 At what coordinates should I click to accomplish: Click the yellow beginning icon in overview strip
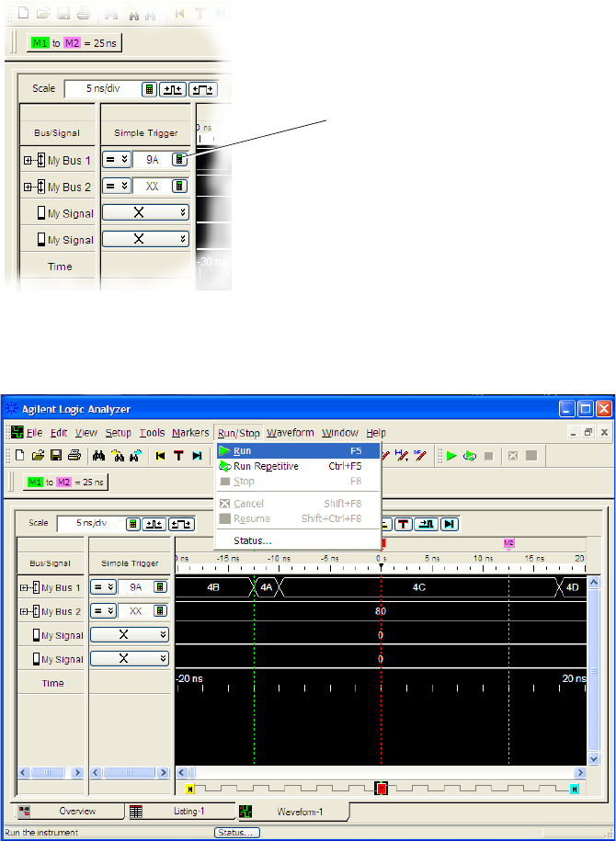[x=188, y=789]
